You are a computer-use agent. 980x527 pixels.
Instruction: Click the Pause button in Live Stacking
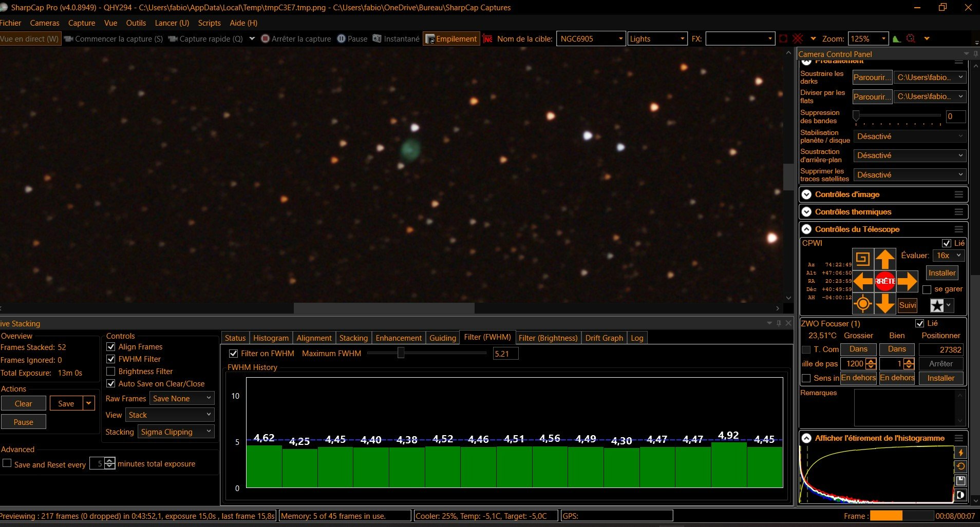[23, 422]
